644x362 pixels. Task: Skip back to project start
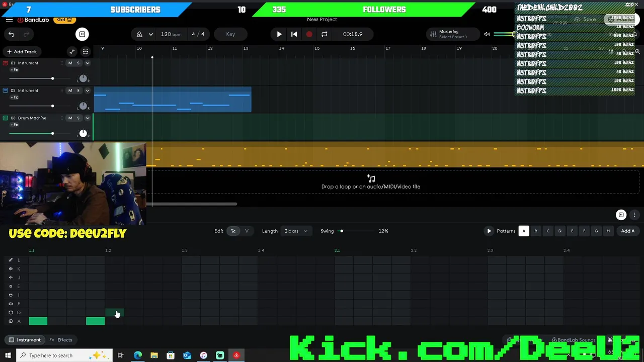click(294, 34)
